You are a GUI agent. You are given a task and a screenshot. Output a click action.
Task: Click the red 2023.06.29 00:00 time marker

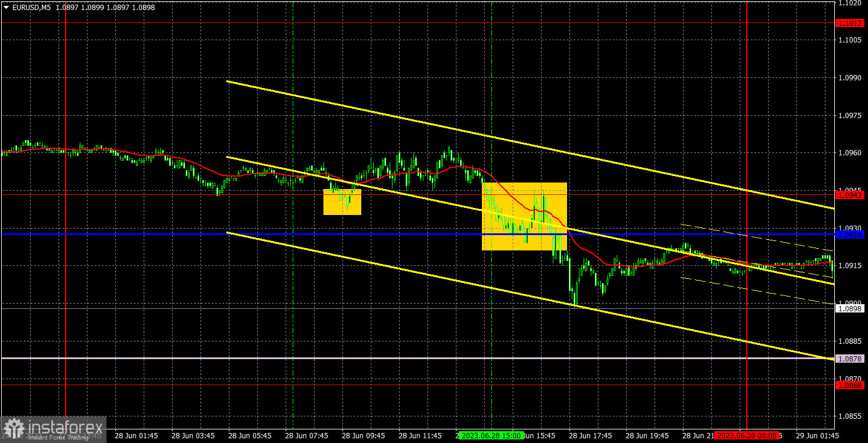(x=746, y=435)
